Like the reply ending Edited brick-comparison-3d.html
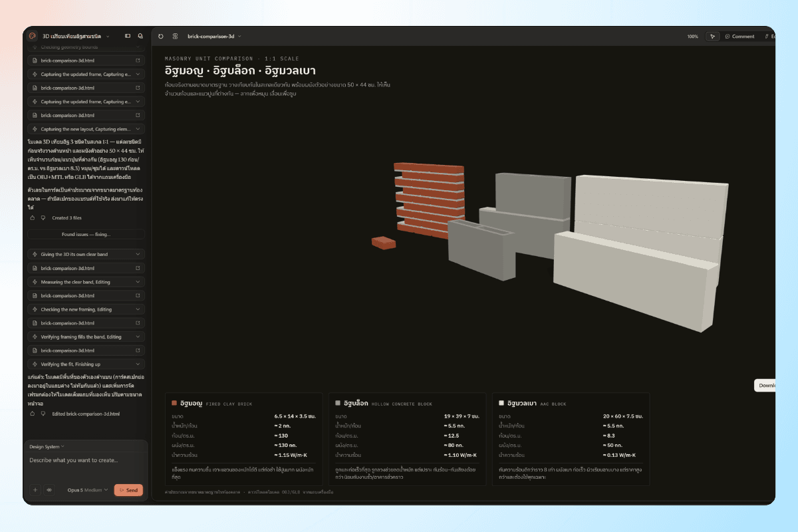Image resolution: width=798 pixels, height=532 pixels. point(33,414)
